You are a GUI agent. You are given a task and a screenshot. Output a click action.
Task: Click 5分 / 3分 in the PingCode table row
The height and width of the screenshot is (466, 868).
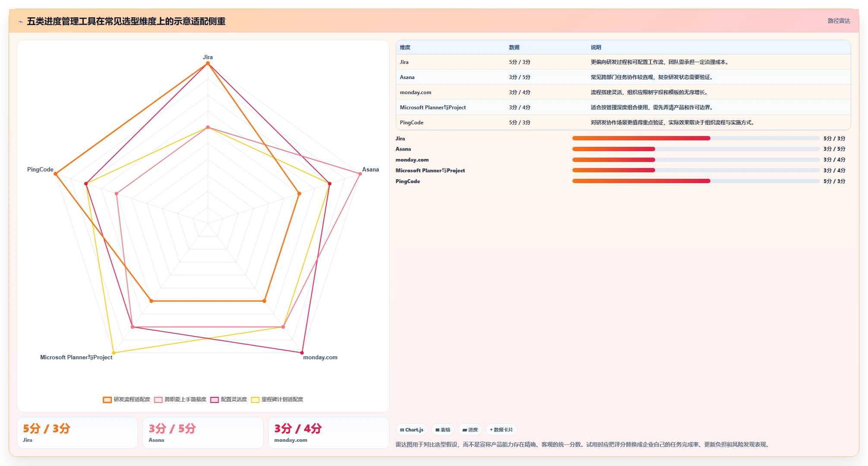[520, 123]
